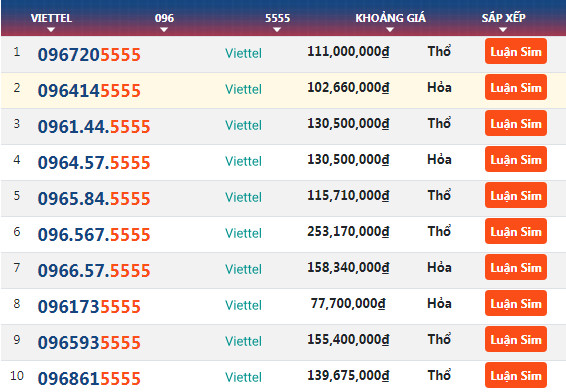Open SIM number 0964145555

click(x=89, y=91)
